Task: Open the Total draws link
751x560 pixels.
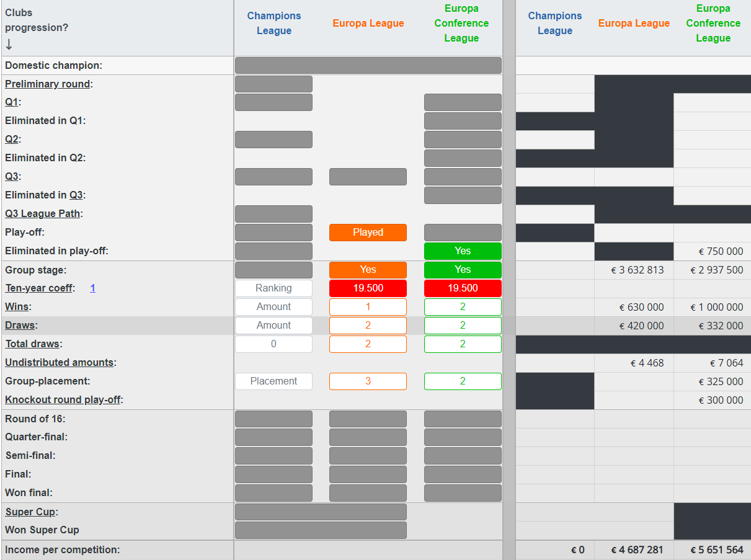Action: click(32, 344)
